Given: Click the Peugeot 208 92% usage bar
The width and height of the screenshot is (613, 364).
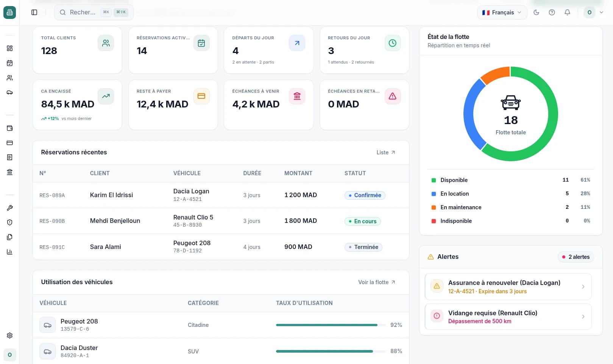Looking at the screenshot, I should coord(330,325).
